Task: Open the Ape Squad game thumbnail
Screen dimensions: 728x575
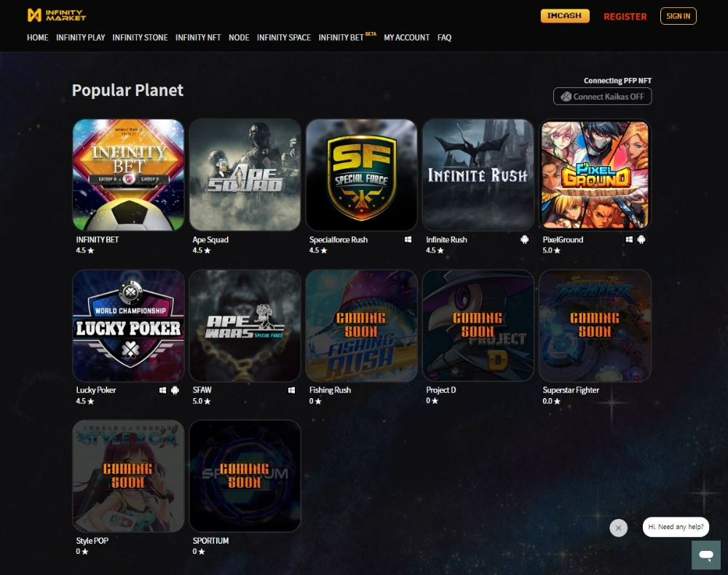Action: click(x=245, y=175)
